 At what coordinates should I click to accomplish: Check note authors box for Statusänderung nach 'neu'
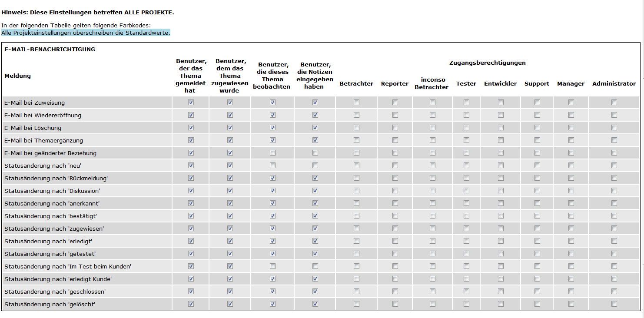coord(315,166)
